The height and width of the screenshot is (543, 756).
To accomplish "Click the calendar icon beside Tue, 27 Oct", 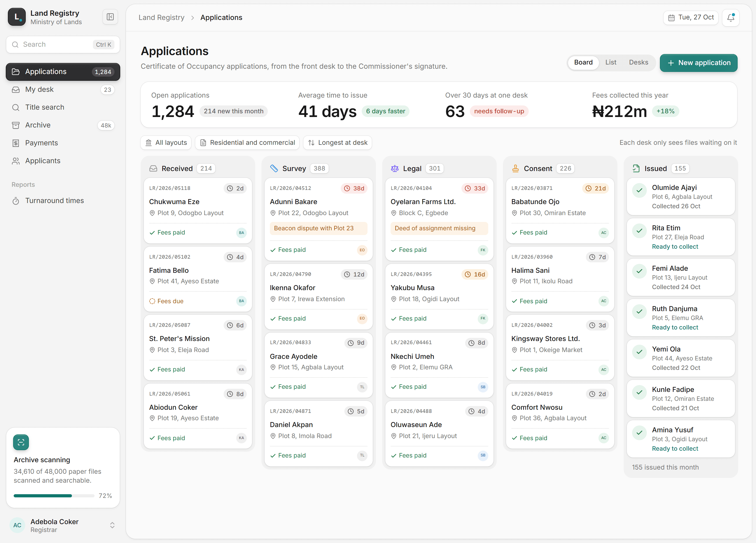I will (x=671, y=18).
